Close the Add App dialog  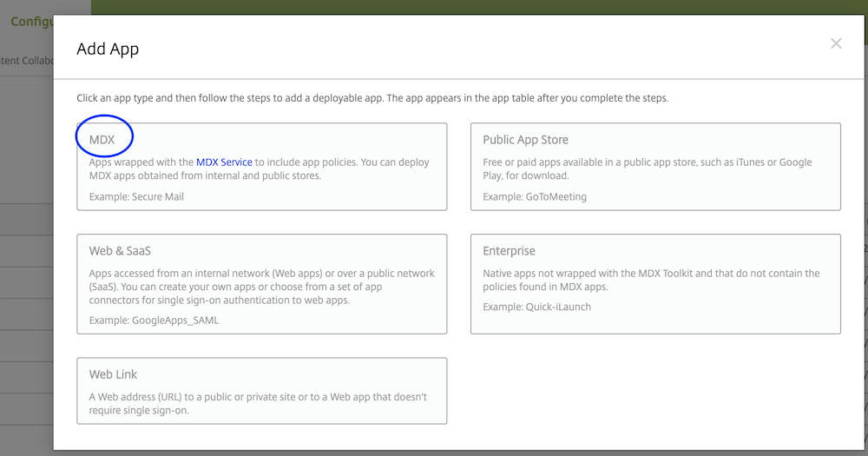[836, 43]
